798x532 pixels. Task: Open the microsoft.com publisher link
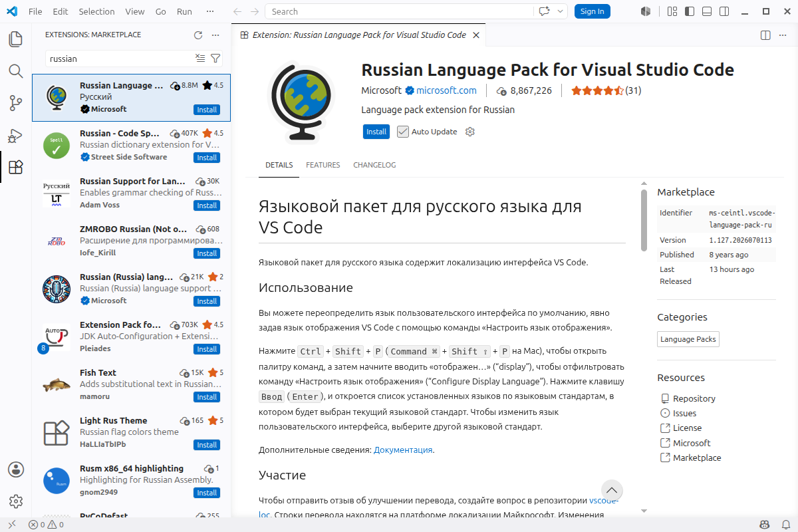coord(446,90)
